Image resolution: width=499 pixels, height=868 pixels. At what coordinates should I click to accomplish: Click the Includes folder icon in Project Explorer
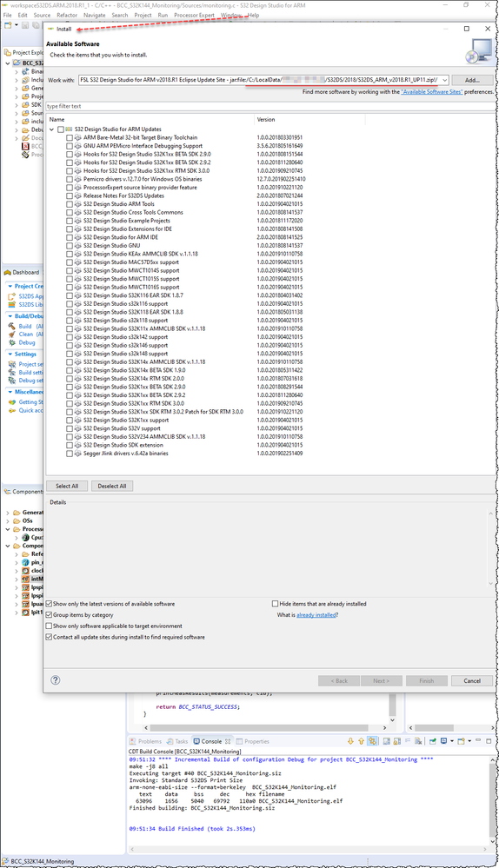click(x=25, y=80)
